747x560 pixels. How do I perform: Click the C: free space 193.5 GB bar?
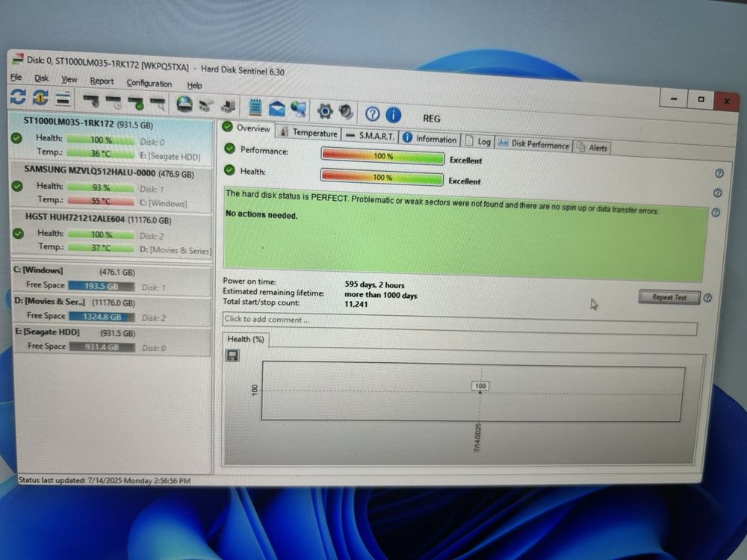(x=101, y=286)
